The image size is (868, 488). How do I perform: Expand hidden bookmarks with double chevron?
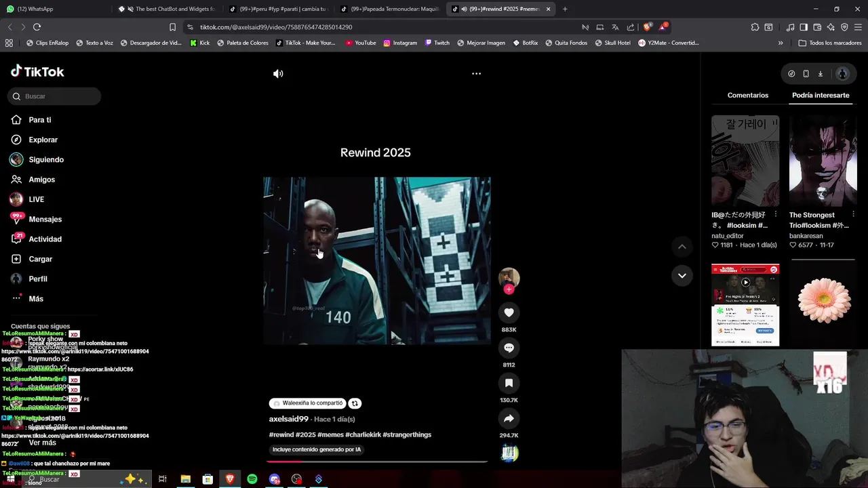(x=781, y=43)
